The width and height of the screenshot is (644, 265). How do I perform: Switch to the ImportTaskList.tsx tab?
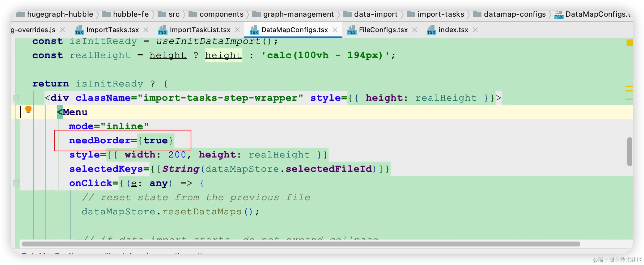click(200, 30)
